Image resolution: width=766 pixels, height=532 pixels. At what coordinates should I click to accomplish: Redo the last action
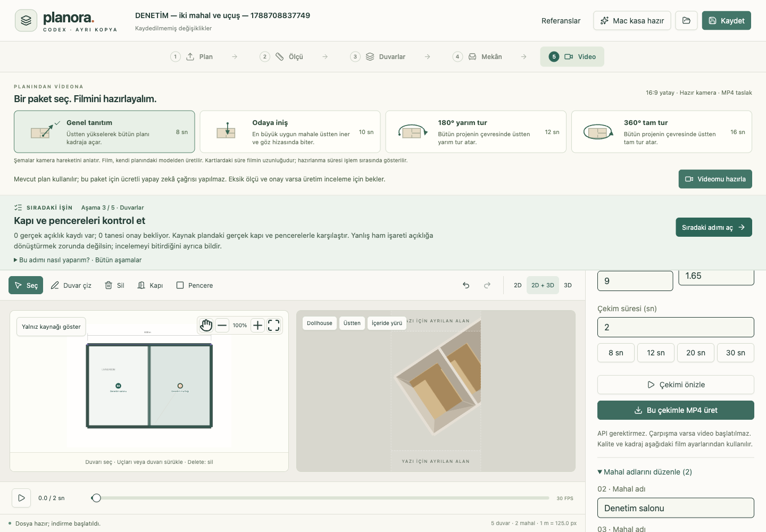(487, 285)
